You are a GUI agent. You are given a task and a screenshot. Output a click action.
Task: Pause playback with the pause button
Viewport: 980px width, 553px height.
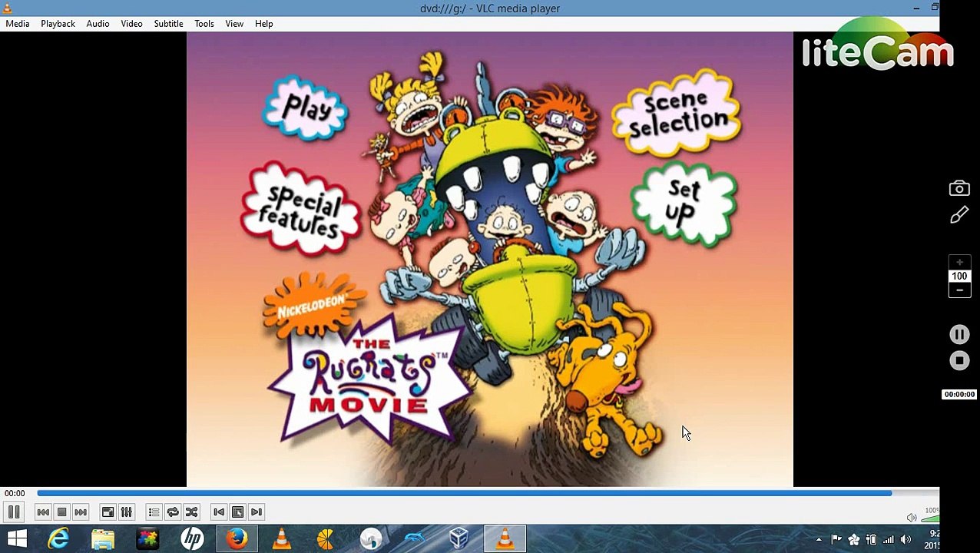[x=14, y=512]
